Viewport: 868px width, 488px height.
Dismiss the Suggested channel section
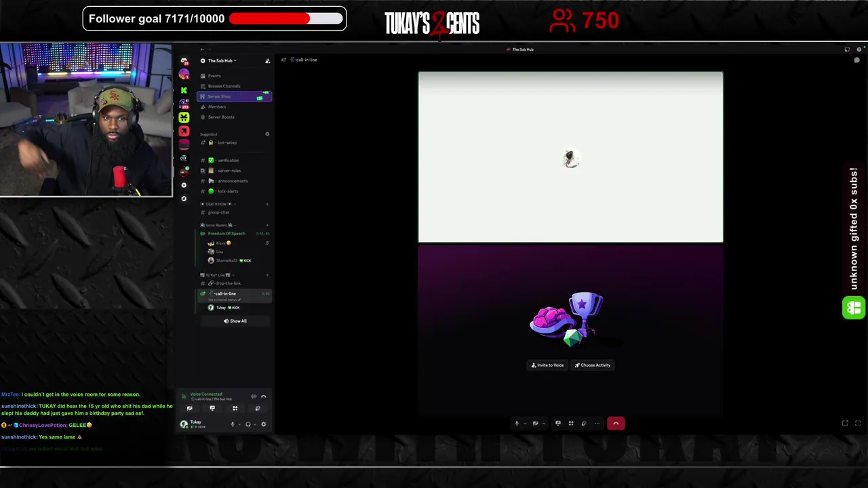pyautogui.click(x=267, y=134)
